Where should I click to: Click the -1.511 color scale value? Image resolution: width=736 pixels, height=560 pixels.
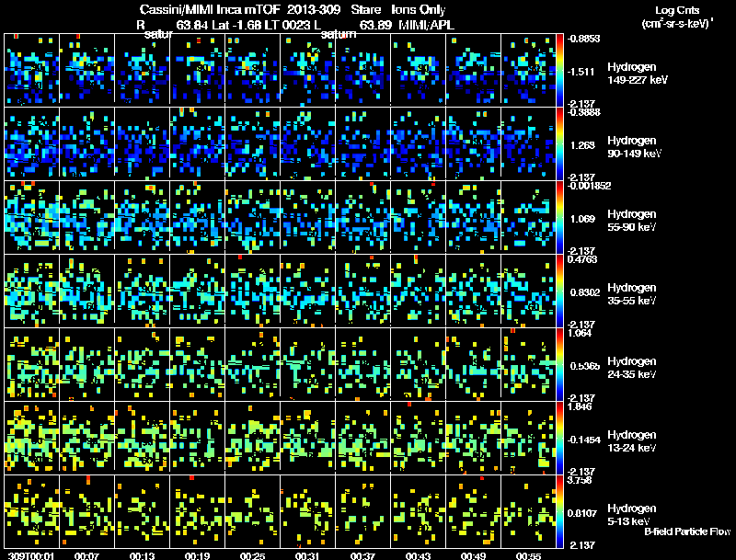(581, 72)
